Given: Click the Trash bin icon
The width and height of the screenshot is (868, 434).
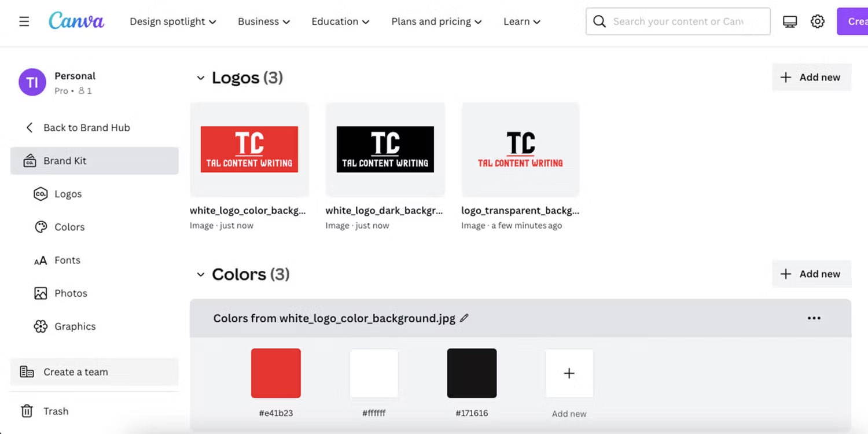Looking at the screenshot, I should (x=27, y=411).
